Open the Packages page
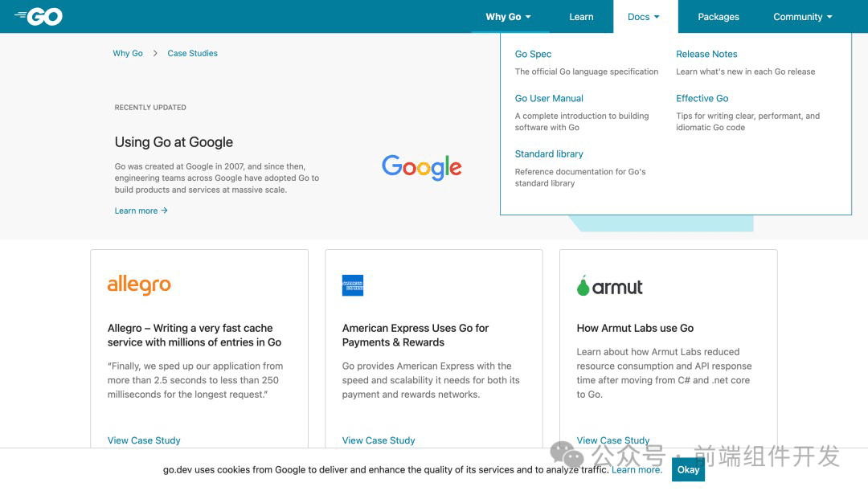Image resolution: width=868 pixels, height=491 pixels. (718, 17)
